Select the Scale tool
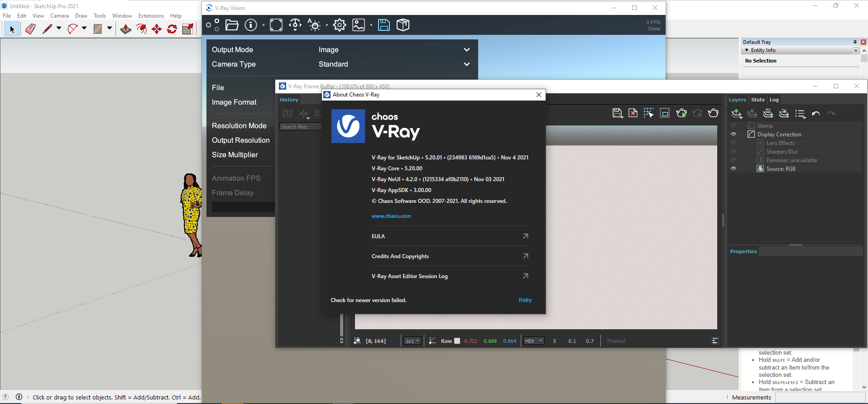868x404 pixels. pyautogui.click(x=187, y=29)
